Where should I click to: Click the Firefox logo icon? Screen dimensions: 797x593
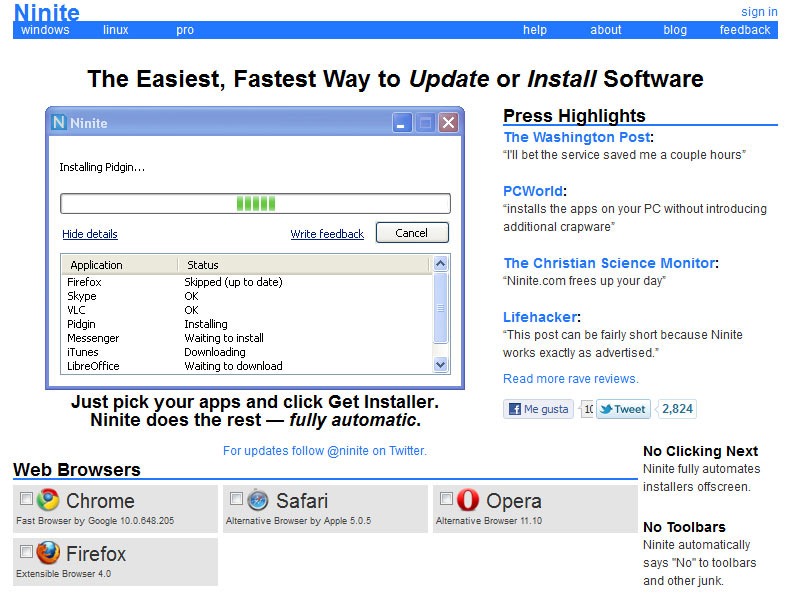tap(48, 553)
